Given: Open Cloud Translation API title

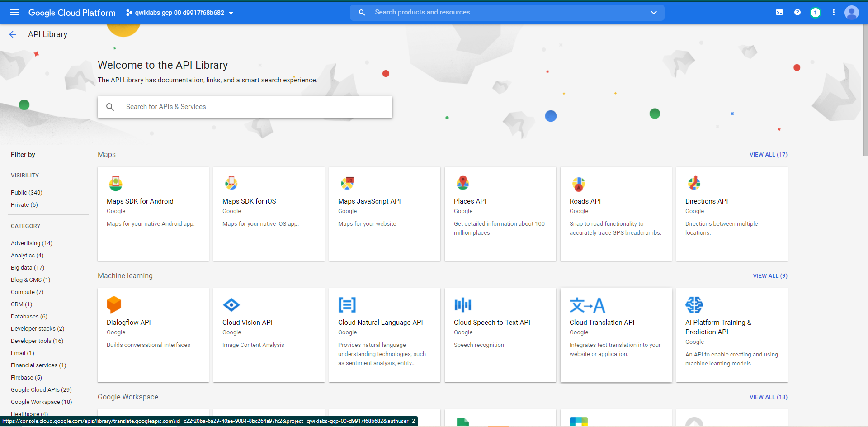Looking at the screenshot, I should [602, 323].
